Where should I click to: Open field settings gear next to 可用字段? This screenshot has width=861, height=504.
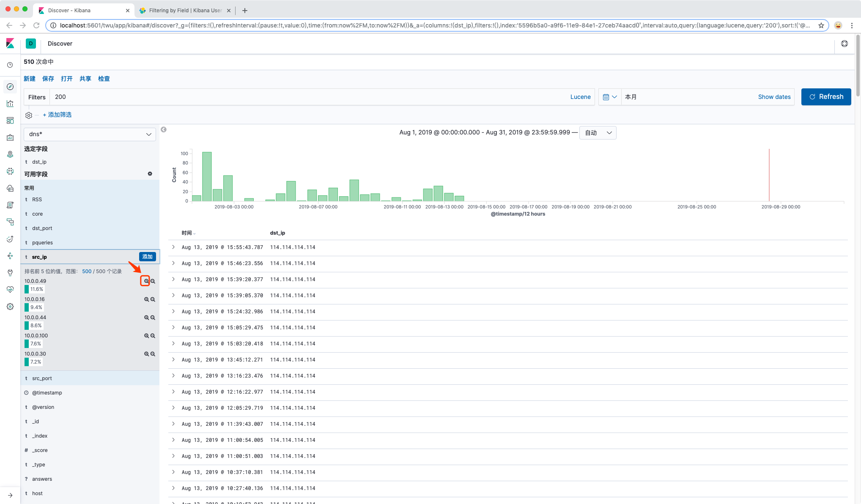[x=150, y=174]
